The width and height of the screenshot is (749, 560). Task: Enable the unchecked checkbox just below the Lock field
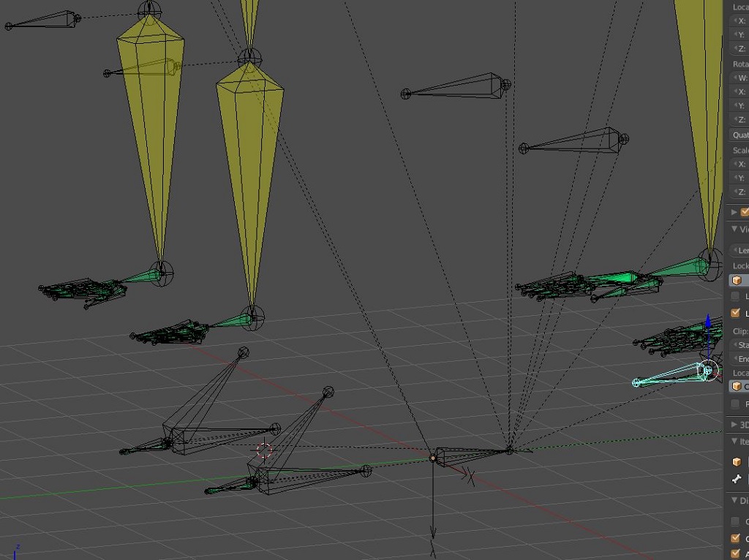click(x=736, y=297)
